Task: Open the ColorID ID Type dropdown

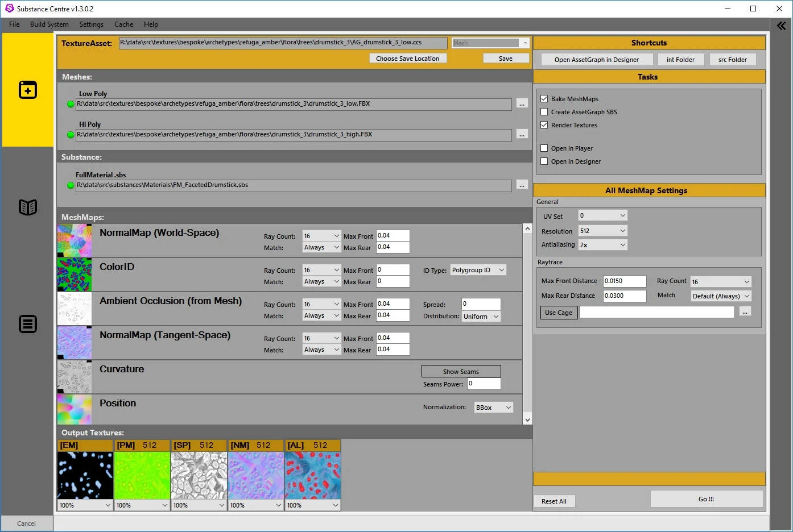Action: pyautogui.click(x=478, y=270)
